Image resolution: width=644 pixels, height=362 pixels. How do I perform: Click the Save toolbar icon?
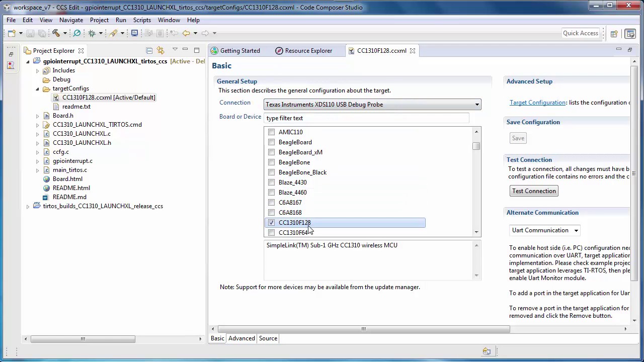click(30, 33)
